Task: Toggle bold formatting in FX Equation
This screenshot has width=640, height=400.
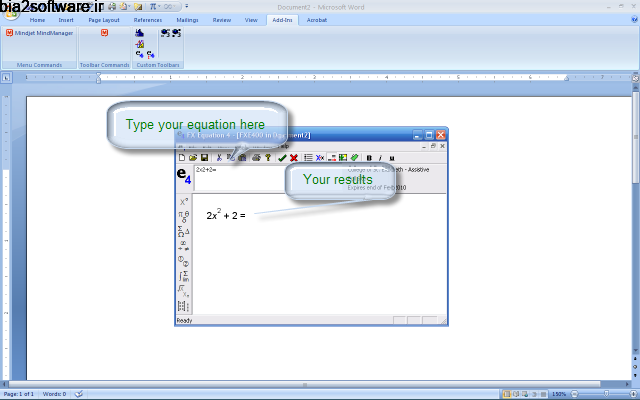Action: pos(369,157)
